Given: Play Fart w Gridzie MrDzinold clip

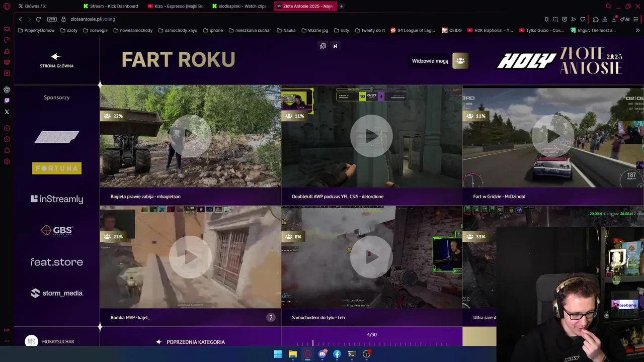Looking at the screenshot, I should coord(552,136).
